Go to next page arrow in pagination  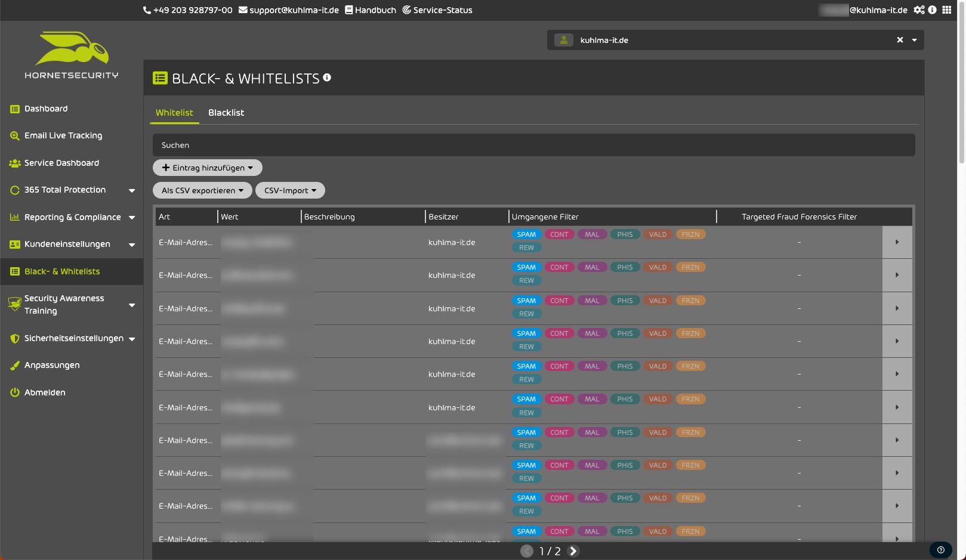coord(573,551)
